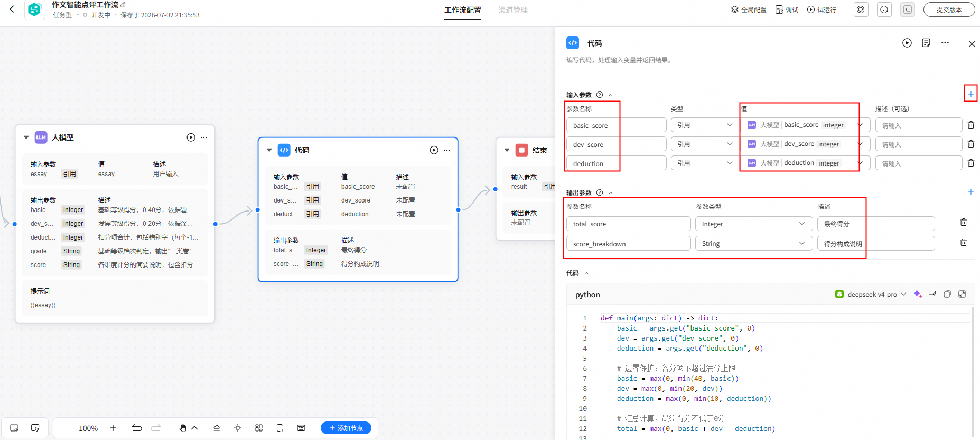Open the 调试 debug panel
The image size is (980, 440).
787,10
